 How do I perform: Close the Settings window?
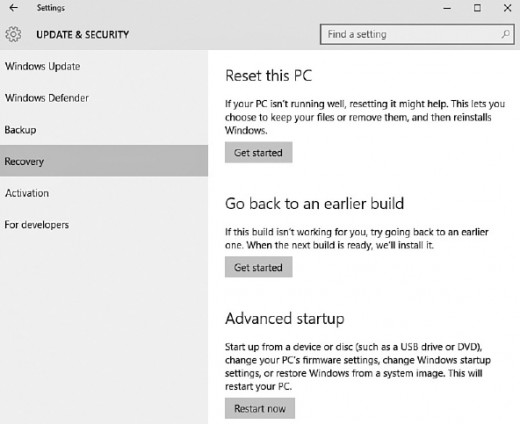pyautogui.click(x=507, y=8)
